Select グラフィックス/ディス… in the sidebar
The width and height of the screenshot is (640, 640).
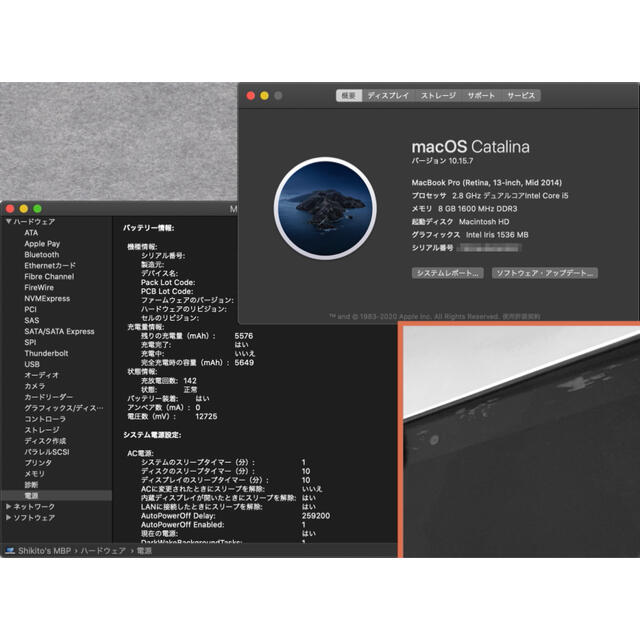(x=63, y=408)
